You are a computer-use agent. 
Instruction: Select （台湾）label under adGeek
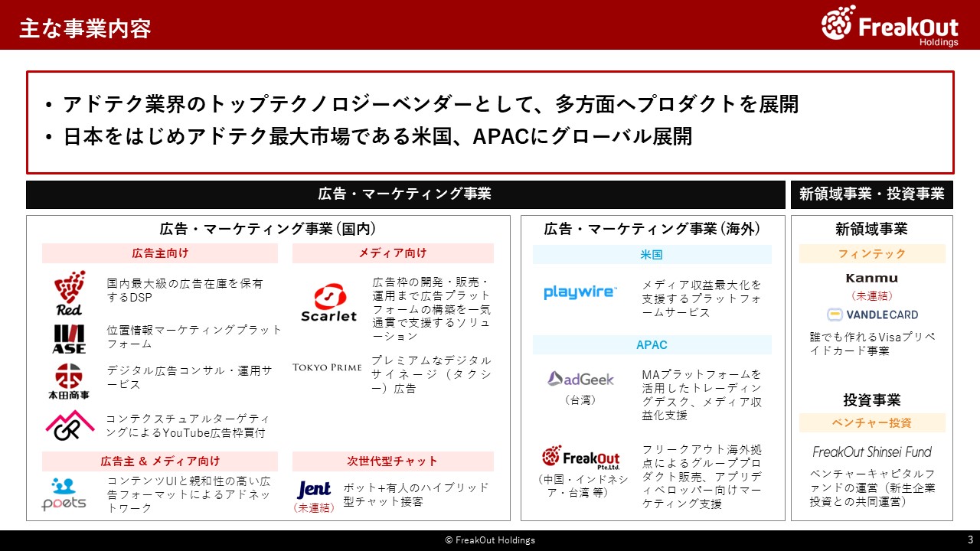[580, 400]
